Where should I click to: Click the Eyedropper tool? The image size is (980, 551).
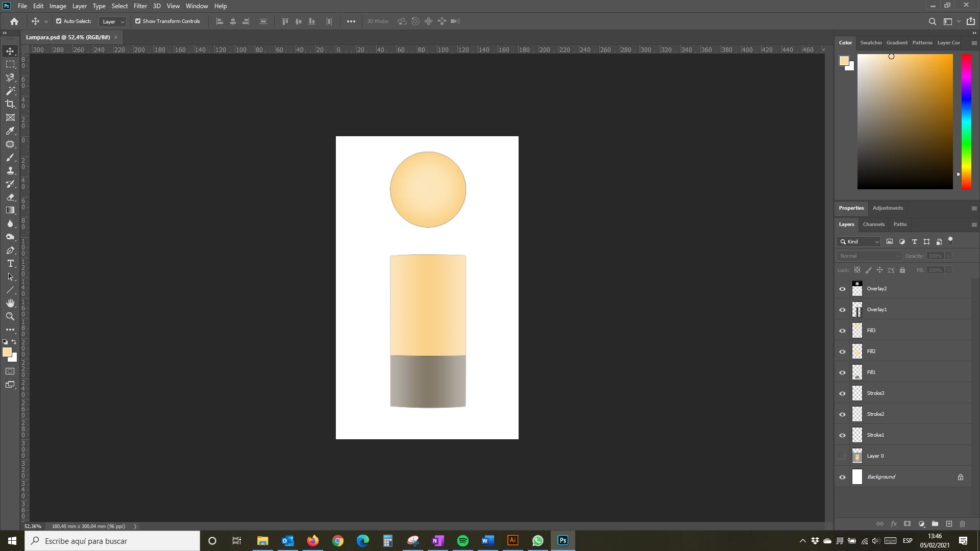coord(10,131)
